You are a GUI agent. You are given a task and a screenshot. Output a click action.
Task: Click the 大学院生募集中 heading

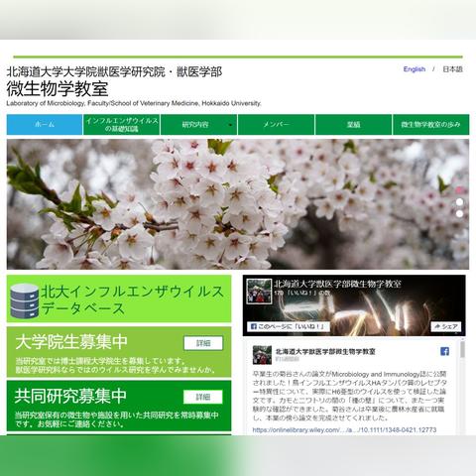click(x=71, y=341)
